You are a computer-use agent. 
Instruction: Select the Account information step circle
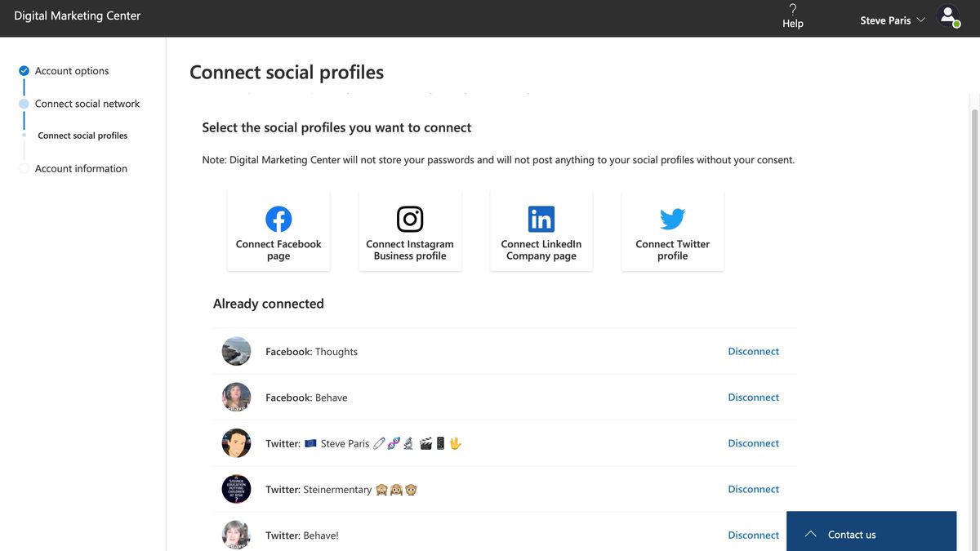click(x=24, y=168)
